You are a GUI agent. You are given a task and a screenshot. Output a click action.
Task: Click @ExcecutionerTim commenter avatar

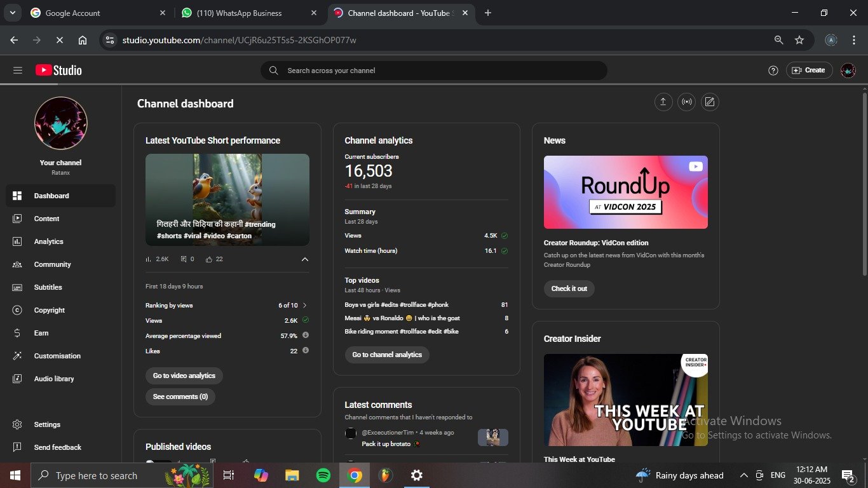point(351,433)
